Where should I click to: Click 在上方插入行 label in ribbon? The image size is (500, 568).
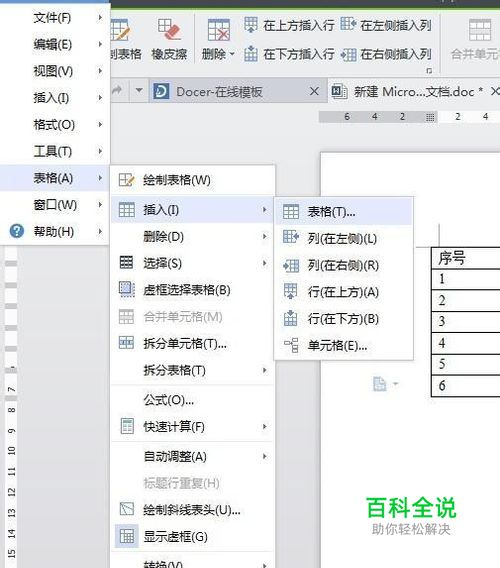pyautogui.click(x=299, y=25)
